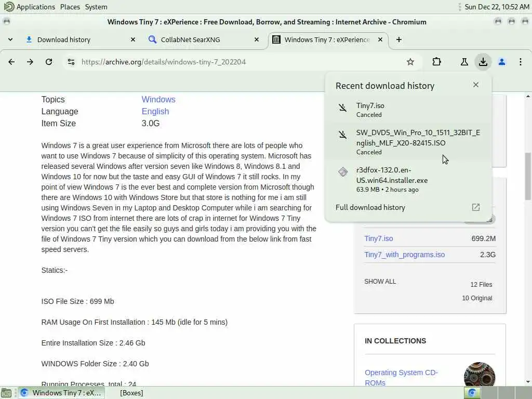Toggle the Downloads toolbar icon
Image resolution: width=532 pixels, height=399 pixels.
pyautogui.click(x=483, y=62)
